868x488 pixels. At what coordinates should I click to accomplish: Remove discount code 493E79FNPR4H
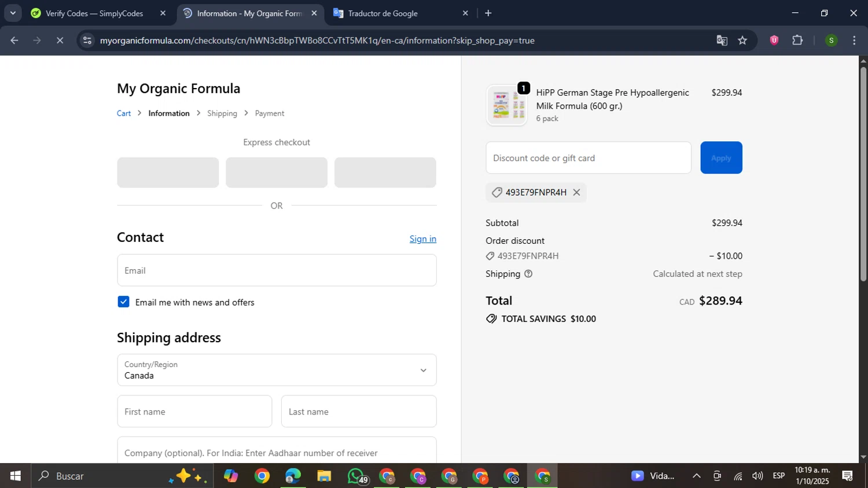(x=576, y=192)
